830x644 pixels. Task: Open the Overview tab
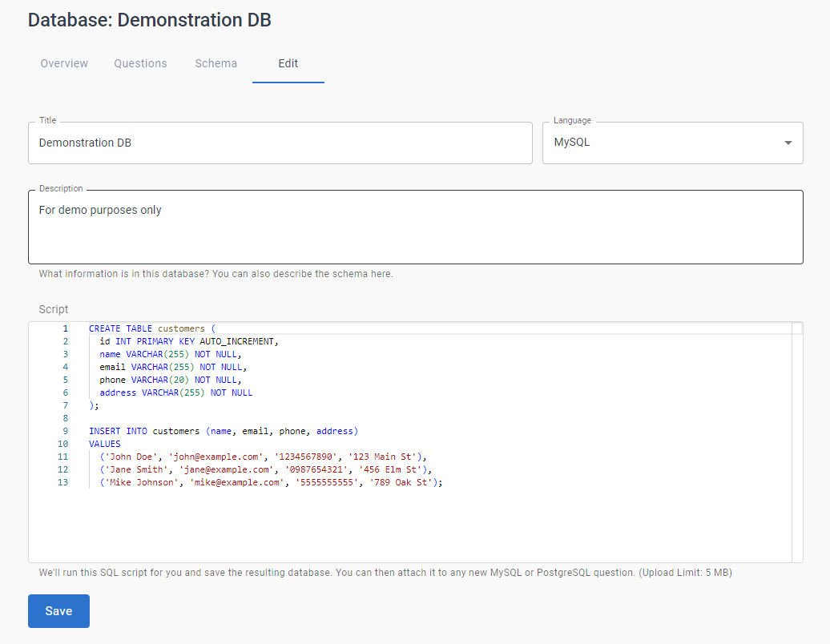[64, 63]
